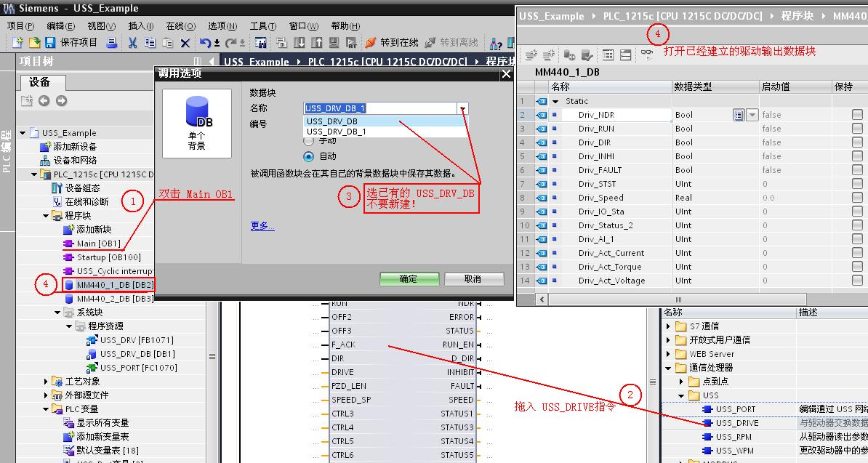The height and width of the screenshot is (463, 868).
Task: Open the data block name dropdown arrow
Action: pyautogui.click(x=462, y=108)
